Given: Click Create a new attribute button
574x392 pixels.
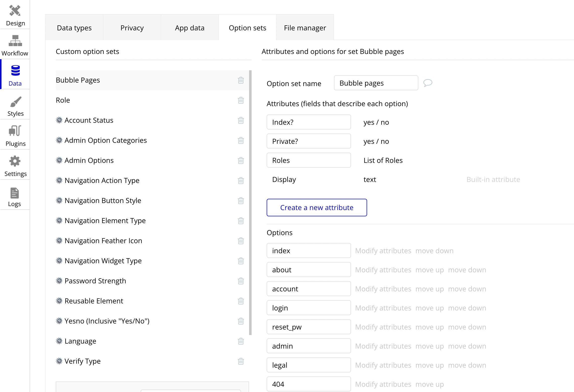Looking at the screenshot, I should tap(317, 208).
